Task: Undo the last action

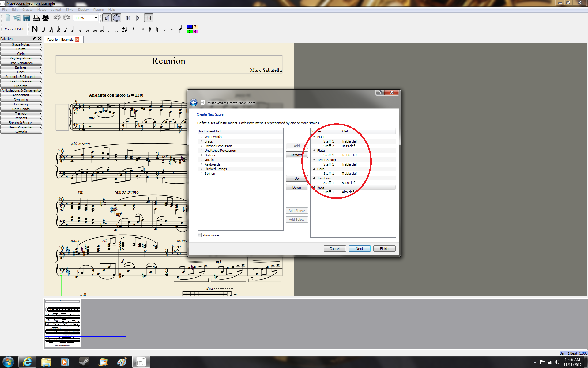Action: pos(57,18)
